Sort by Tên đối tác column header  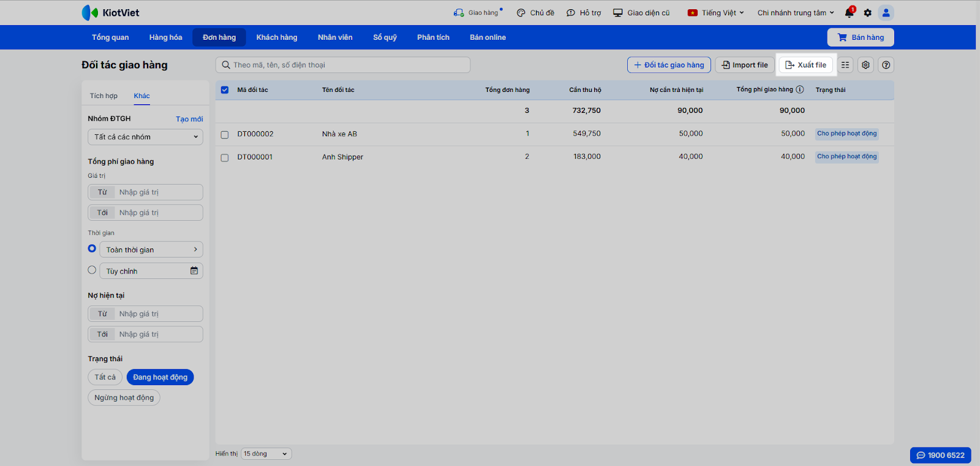[x=338, y=90]
